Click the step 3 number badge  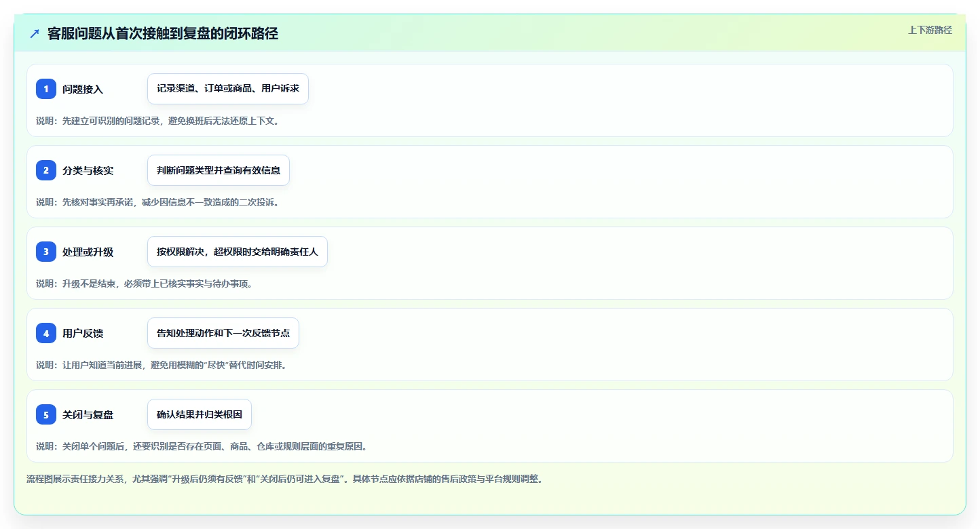pyautogui.click(x=46, y=252)
